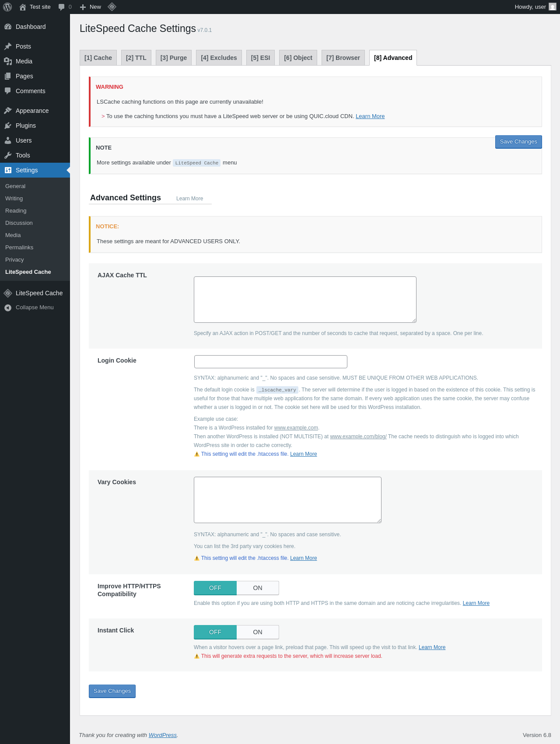
Task: Click the WordPress logo in admin bar
Action: pyautogui.click(x=7, y=7)
